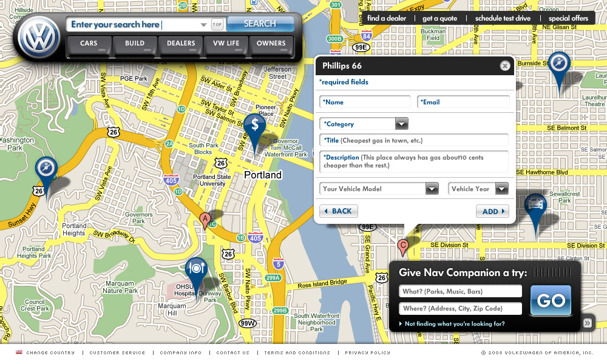Open the DEALERS menu
Image resolution: width=607 pixels, height=364 pixels.
(181, 46)
